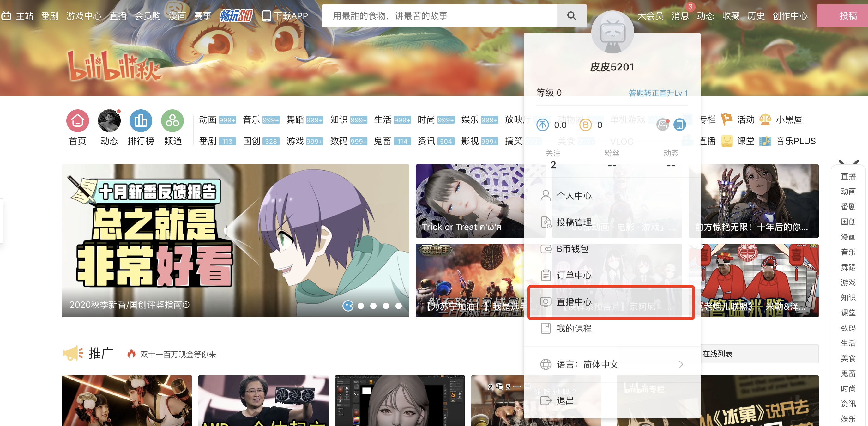Open the 排行榜 ranking icon
The image size is (868, 426).
(141, 121)
